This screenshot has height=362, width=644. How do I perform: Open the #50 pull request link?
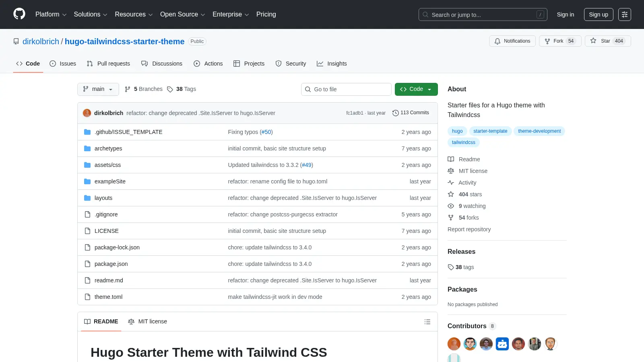tap(266, 132)
